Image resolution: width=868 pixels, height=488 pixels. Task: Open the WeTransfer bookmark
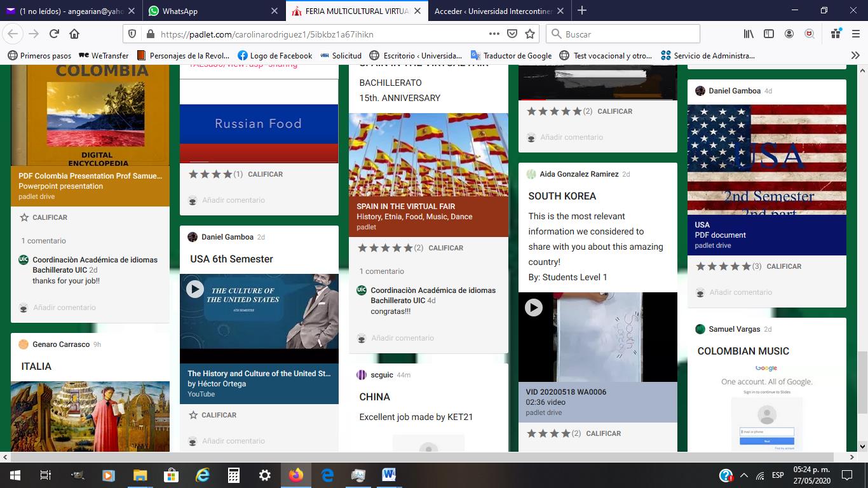point(103,55)
